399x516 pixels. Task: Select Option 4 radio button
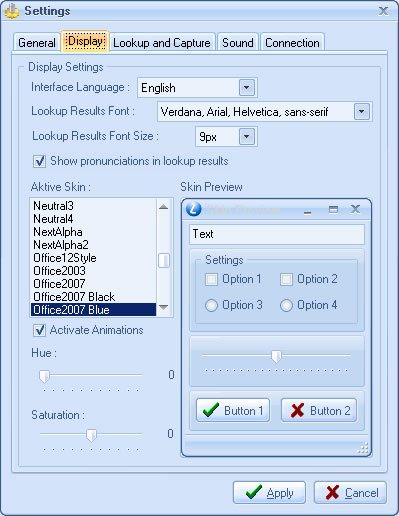coord(286,305)
